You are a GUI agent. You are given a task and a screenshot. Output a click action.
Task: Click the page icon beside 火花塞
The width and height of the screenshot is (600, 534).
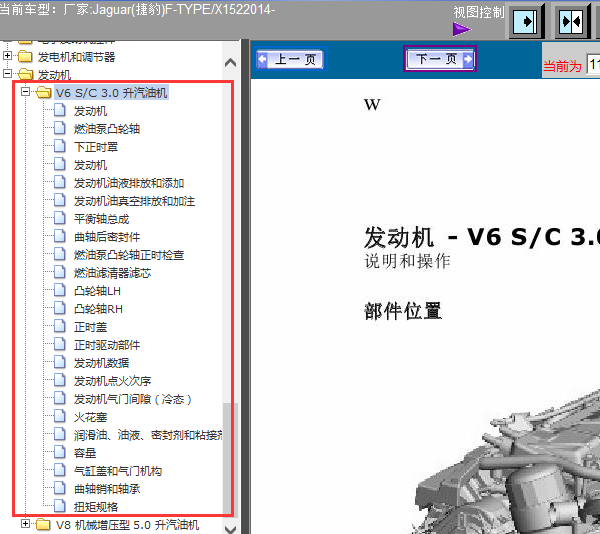tap(60, 416)
